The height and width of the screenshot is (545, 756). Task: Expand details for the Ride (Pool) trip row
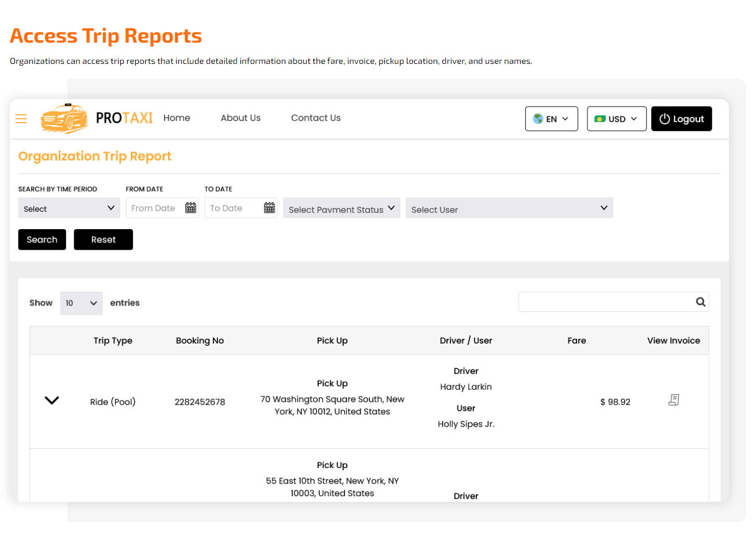click(52, 401)
